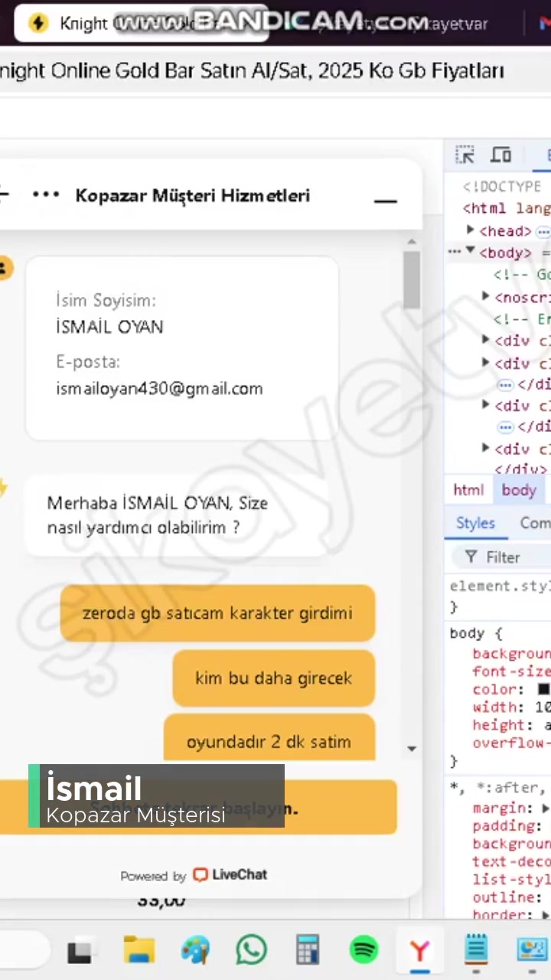Click the chat scrollbar thumb
The width and height of the screenshot is (551, 980).
click(412, 280)
